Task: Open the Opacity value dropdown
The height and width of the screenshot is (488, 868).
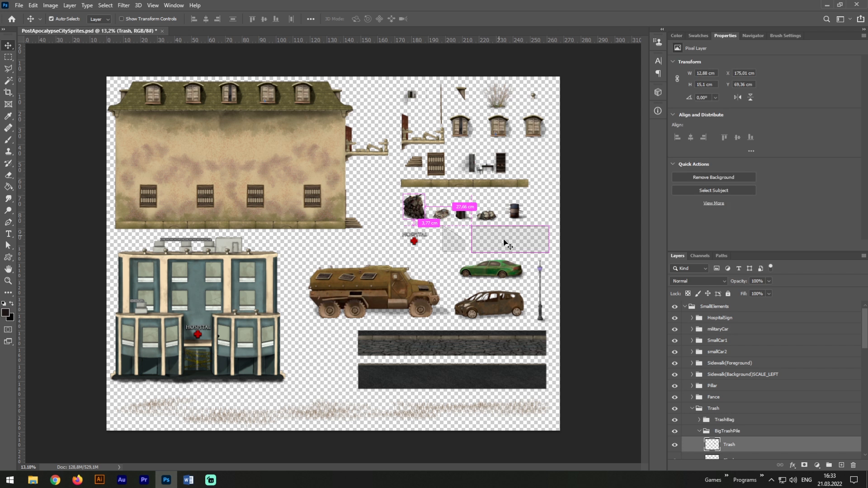Action: click(769, 281)
